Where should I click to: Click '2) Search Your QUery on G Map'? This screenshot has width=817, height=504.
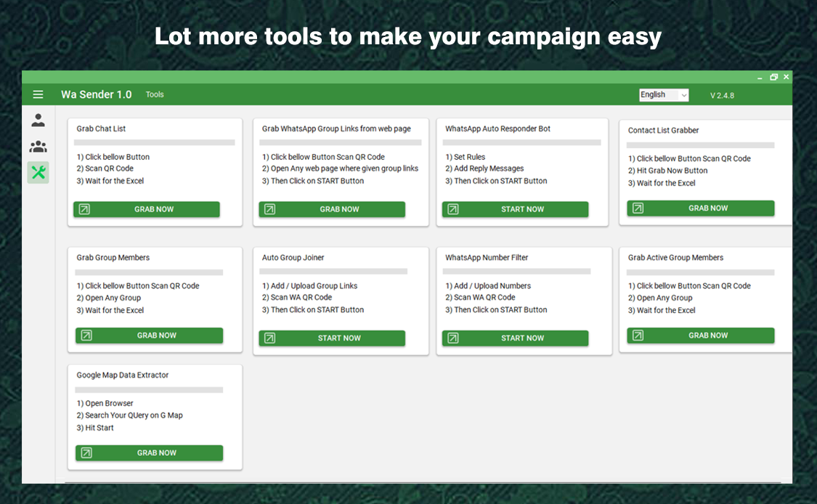(x=130, y=415)
